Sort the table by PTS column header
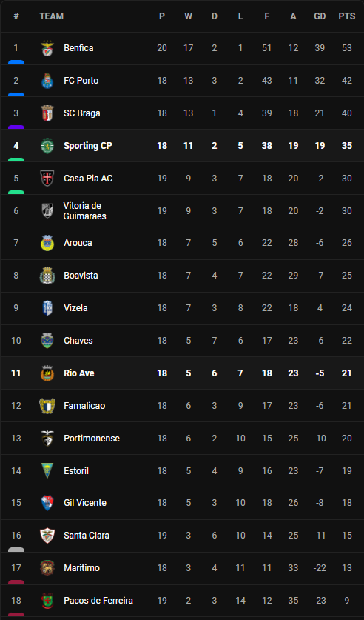The height and width of the screenshot is (620, 364). tap(347, 16)
